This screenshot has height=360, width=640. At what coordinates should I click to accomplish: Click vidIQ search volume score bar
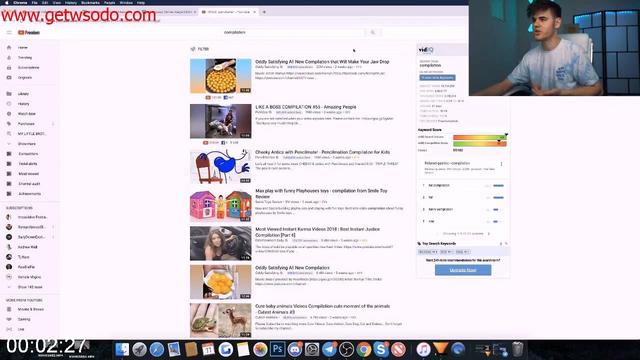pyautogui.click(x=479, y=137)
